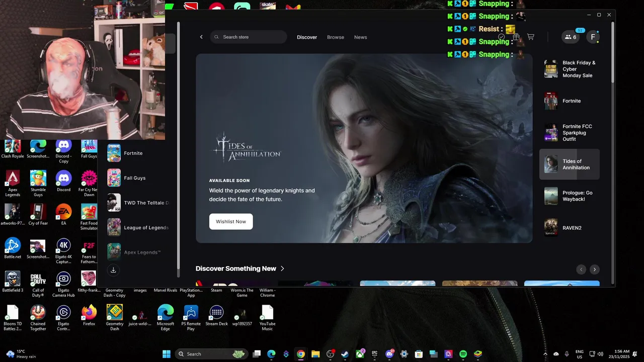Select Black Friday & Cyber Monday Sale item
Viewport: 644px width, 362px height.
click(570, 69)
